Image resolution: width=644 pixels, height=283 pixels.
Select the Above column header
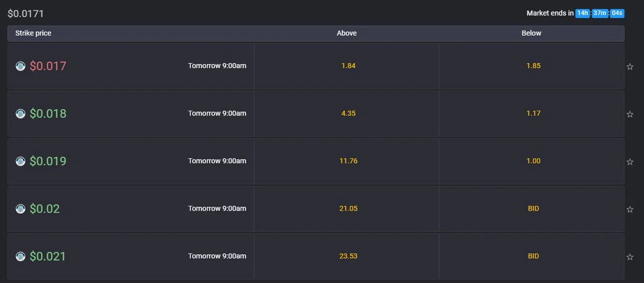[347, 33]
